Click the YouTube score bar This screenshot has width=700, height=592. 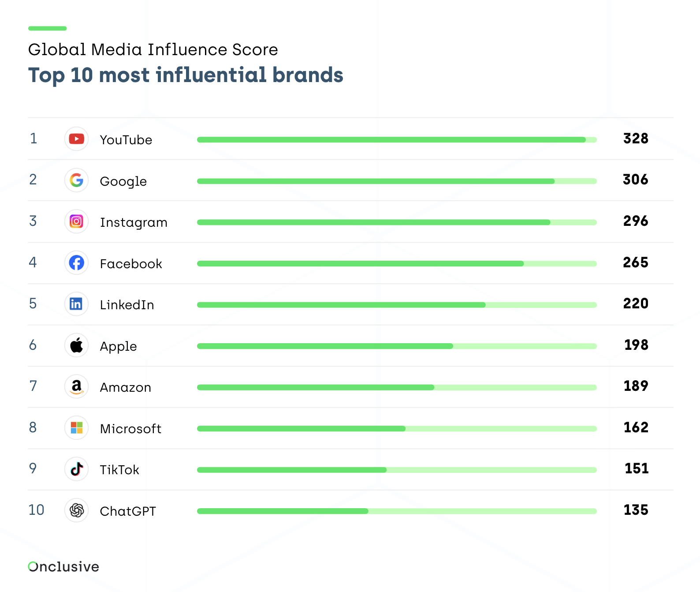[397, 140]
